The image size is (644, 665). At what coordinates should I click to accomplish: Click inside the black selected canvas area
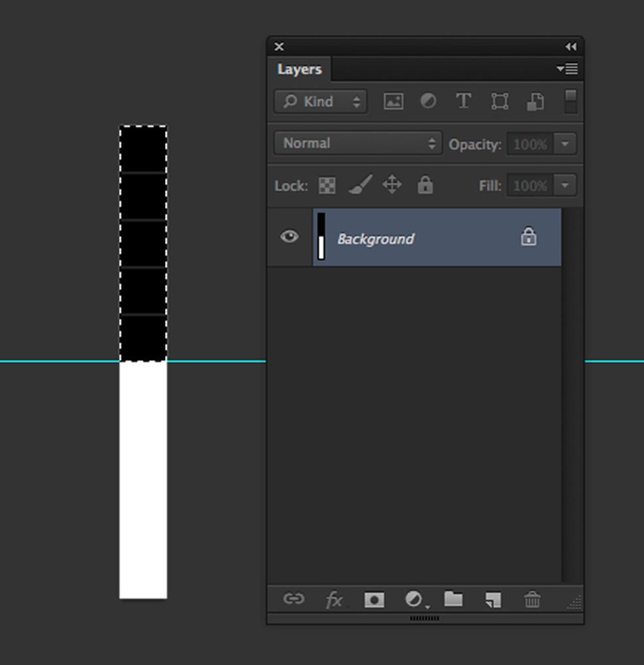click(143, 243)
